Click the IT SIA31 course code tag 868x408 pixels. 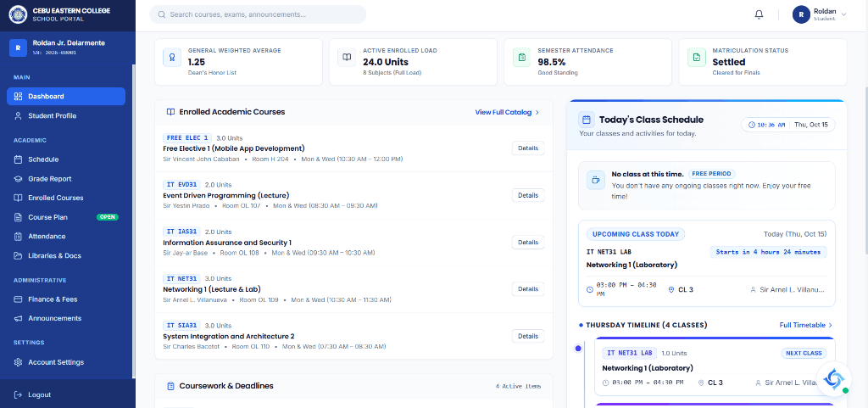click(x=181, y=325)
